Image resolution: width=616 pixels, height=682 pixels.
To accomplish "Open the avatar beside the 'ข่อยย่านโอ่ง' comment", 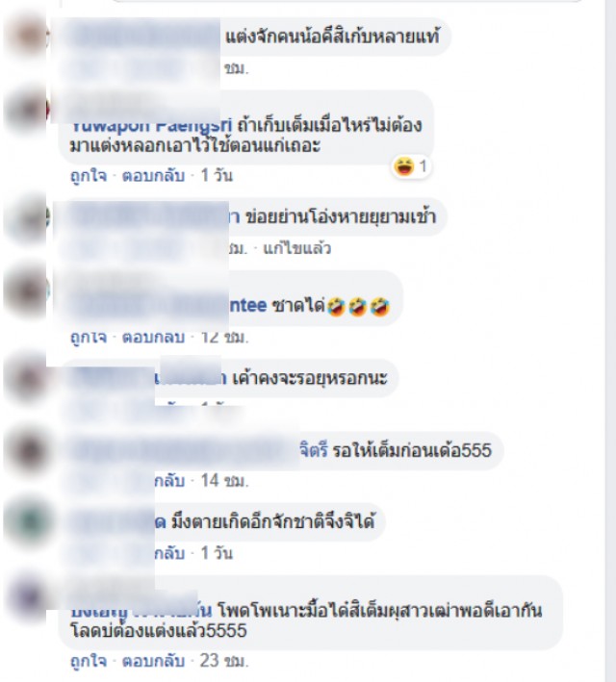I will tap(27, 218).
